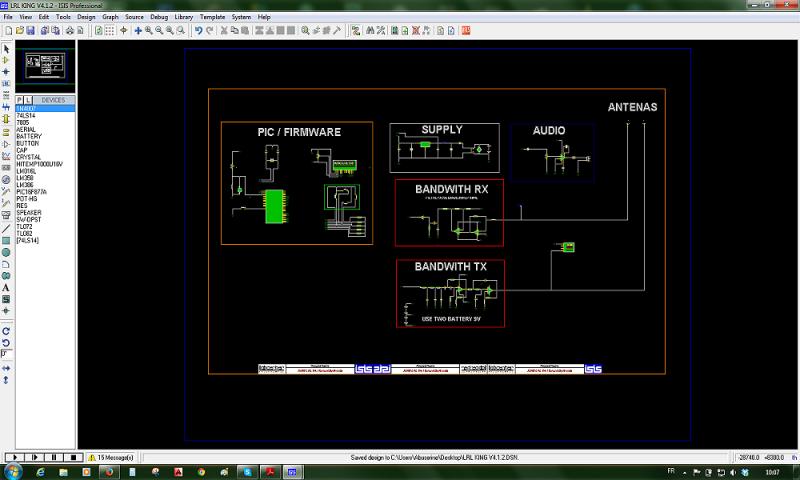
Task: Open the Tools menu
Action: pyautogui.click(x=63, y=17)
